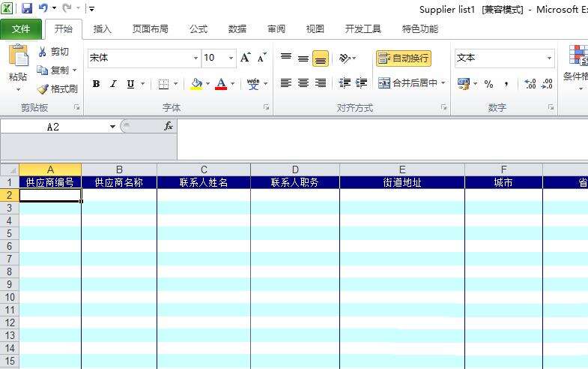Toggle Underline formatting
Image resolution: width=588 pixels, height=369 pixels.
(x=130, y=84)
